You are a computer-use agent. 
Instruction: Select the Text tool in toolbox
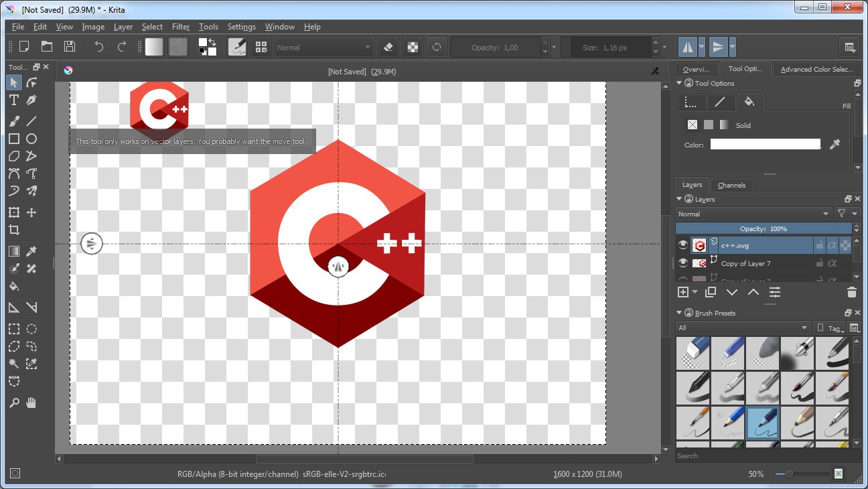(13, 100)
